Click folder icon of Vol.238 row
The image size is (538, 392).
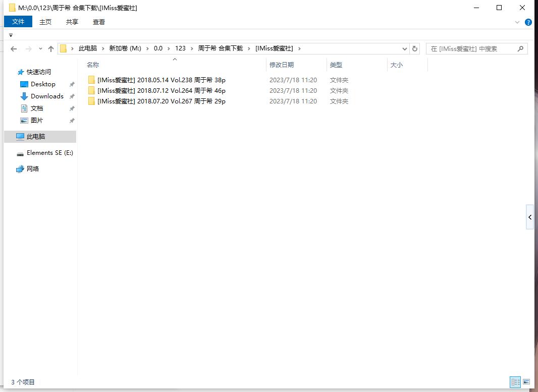(x=91, y=80)
